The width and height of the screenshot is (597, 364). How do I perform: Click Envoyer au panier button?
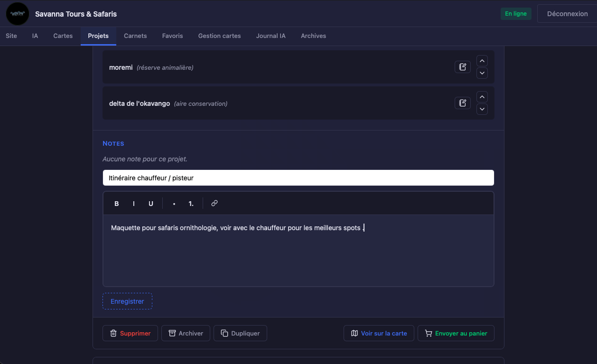(456, 333)
